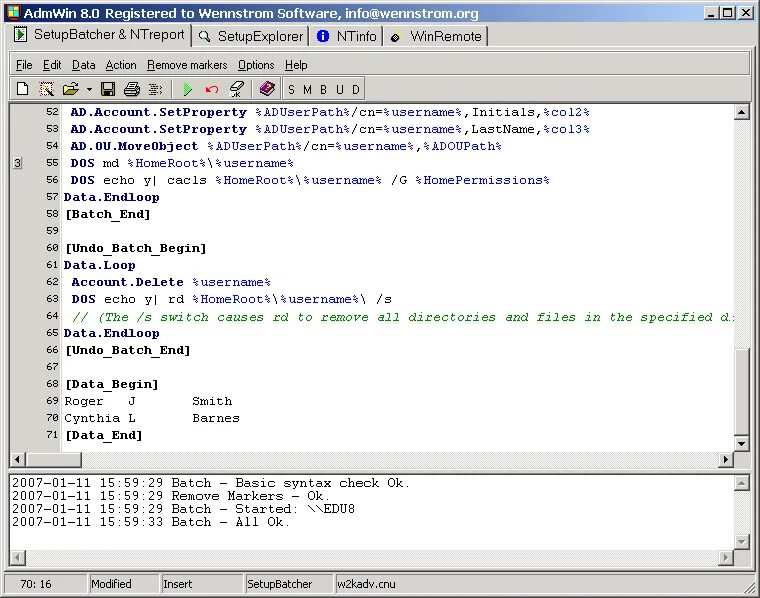Click 'AD.OU.MoveObject' on line 54
Screen dimensions: 760x598
tap(134, 146)
